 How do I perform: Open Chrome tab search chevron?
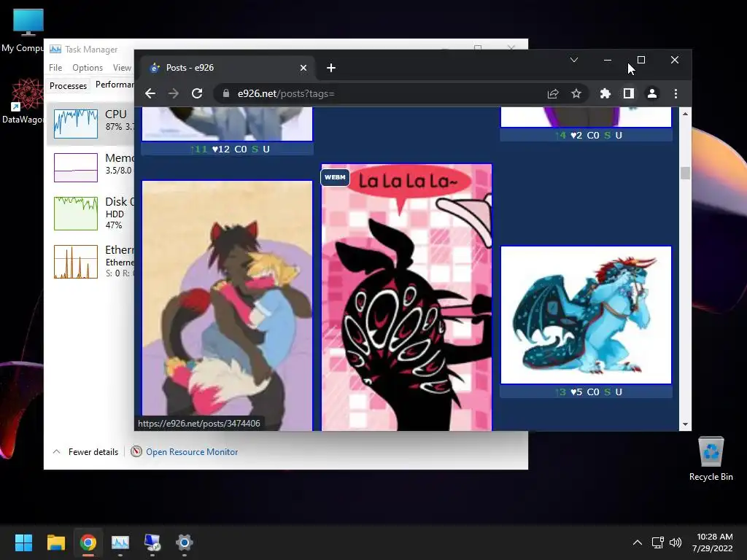pyautogui.click(x=574, y=60)
